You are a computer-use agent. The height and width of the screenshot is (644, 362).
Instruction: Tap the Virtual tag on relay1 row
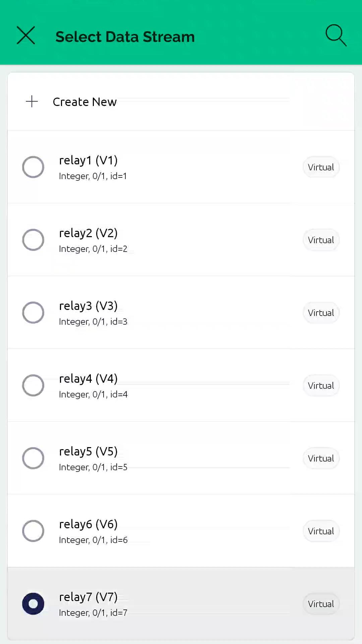321,167
